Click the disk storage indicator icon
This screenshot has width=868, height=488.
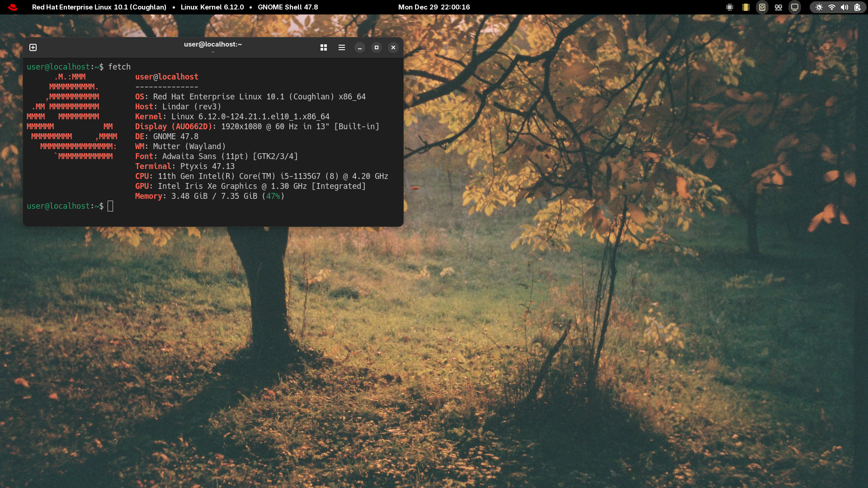point(762,7)
